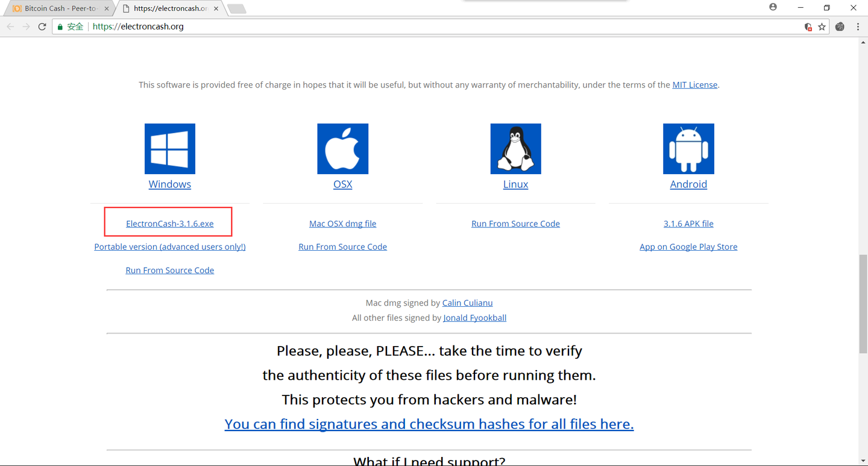This screenshot has width=868, height=466.
Task: Restore down the Chrome window
Action: pyautogui.click(x=827, y=7)
